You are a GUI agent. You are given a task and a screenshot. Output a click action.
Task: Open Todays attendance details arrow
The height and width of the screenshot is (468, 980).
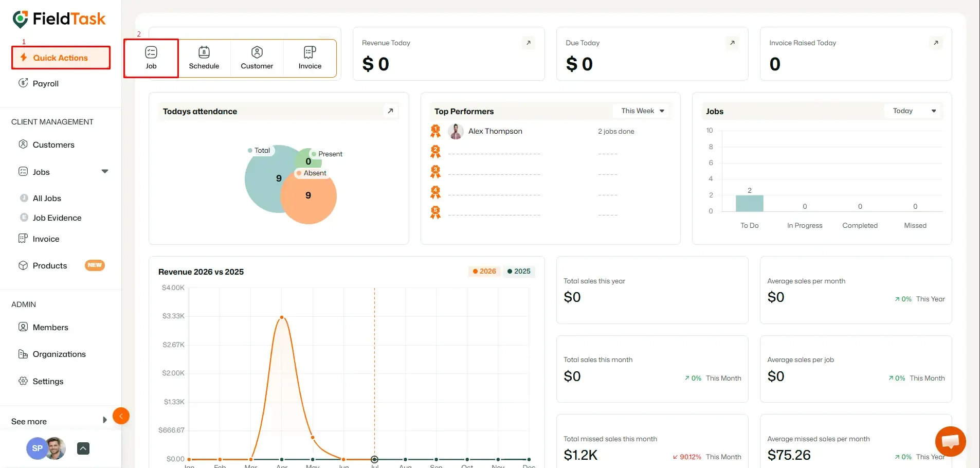[390, 111]
